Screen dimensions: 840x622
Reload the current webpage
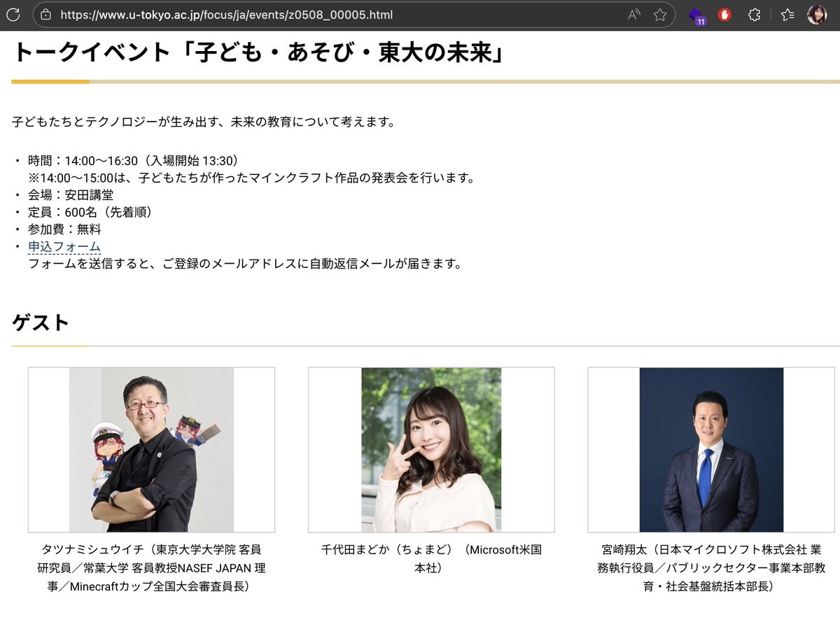13,13
